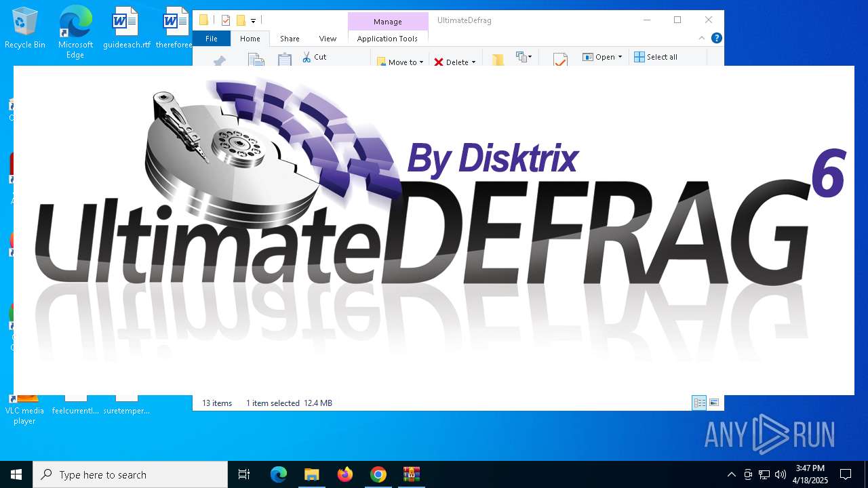Click the Manage contextual tab header
Image resolution: width=868 pixels, height=488 pixels.
click(388, 22)
